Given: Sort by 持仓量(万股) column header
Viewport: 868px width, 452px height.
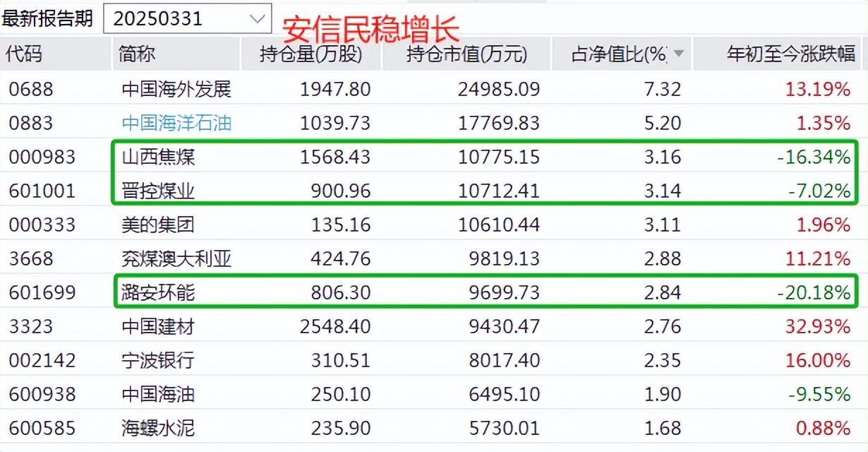Looking at the screenshot, I should 311,54.
